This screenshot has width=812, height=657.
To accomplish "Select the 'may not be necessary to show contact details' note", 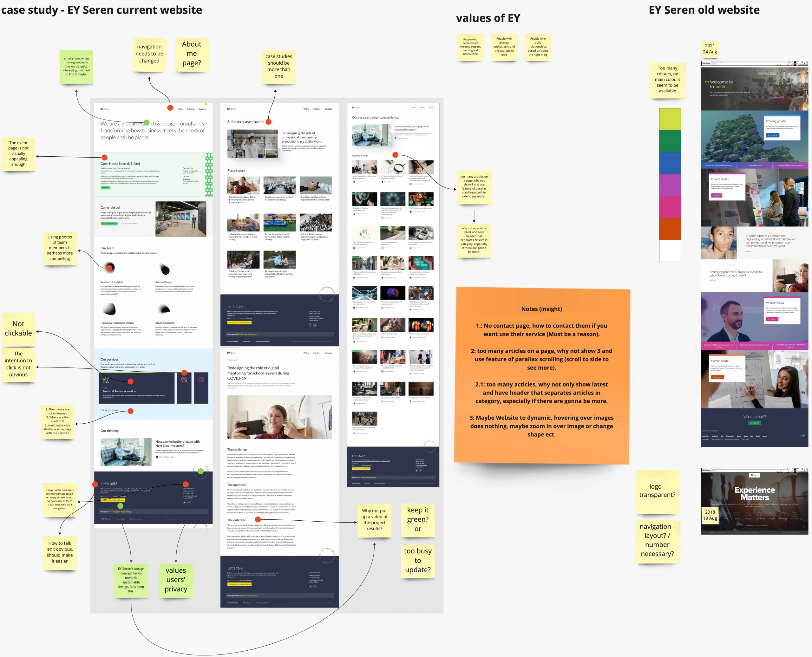I will (x=60, y=499).
